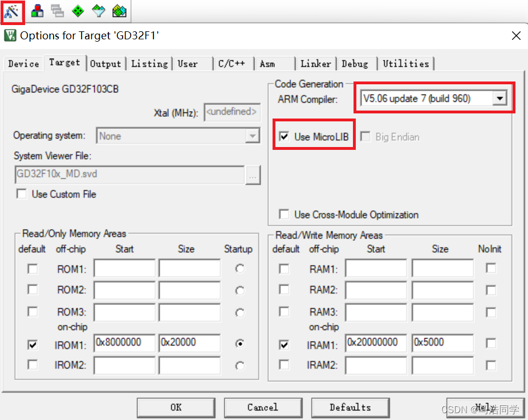Open Options for Target wand icon
Screen dimensions: 528x420
click(x=12, y=12)
